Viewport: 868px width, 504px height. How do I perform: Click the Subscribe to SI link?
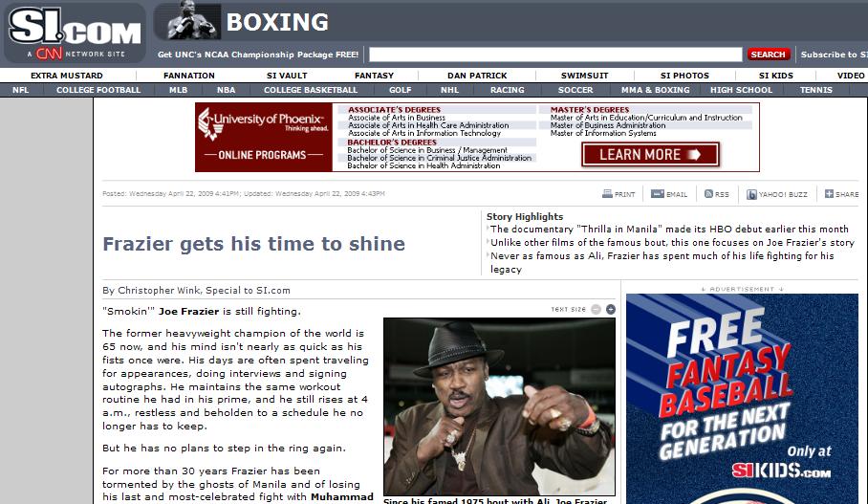[835, 55]
